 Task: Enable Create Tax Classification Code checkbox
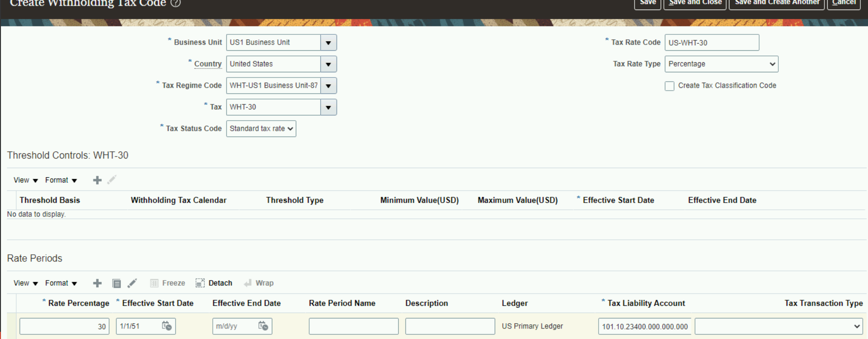(670, 86)
